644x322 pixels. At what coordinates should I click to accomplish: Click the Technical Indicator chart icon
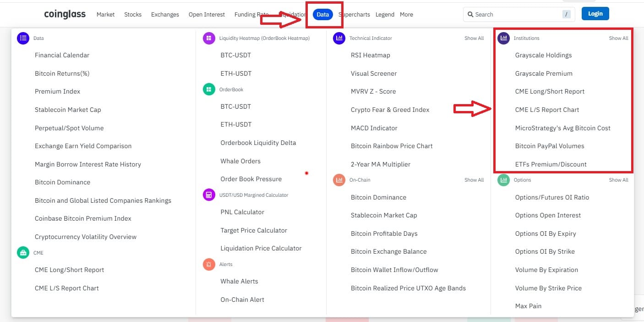click(339, 39)
